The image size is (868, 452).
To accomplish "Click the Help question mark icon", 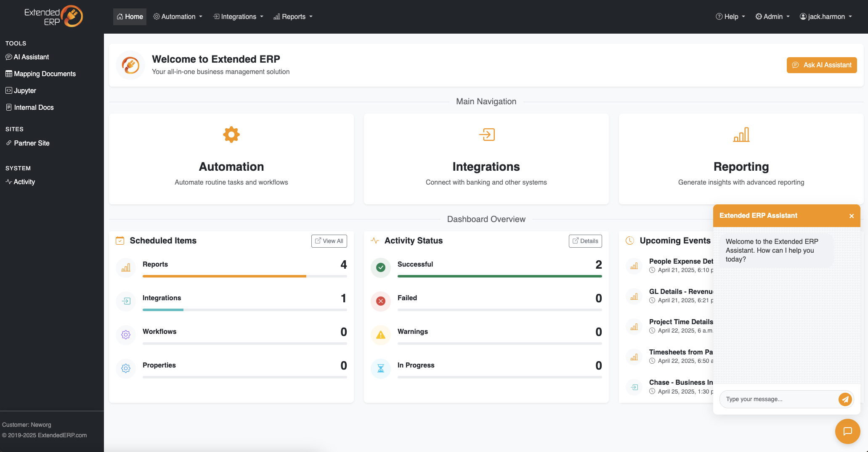I will (719, 16).
